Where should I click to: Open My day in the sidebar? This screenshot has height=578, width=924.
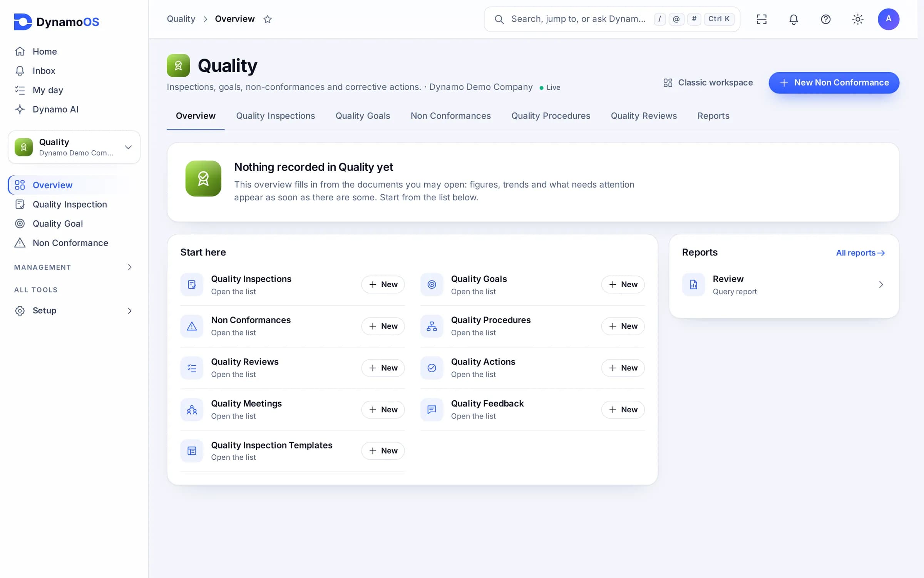pos(74,90)
